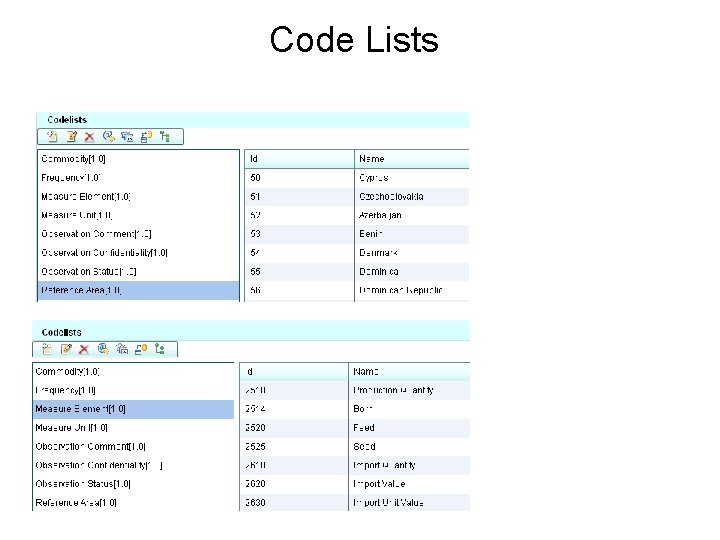Click the new codelist icon in upper toolbar
This screenshot has height=540, width=720.
(x=52, y=136)
